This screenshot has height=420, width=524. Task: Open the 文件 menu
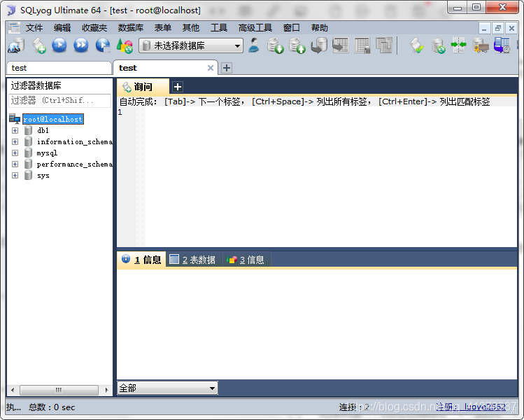point(34,28)
